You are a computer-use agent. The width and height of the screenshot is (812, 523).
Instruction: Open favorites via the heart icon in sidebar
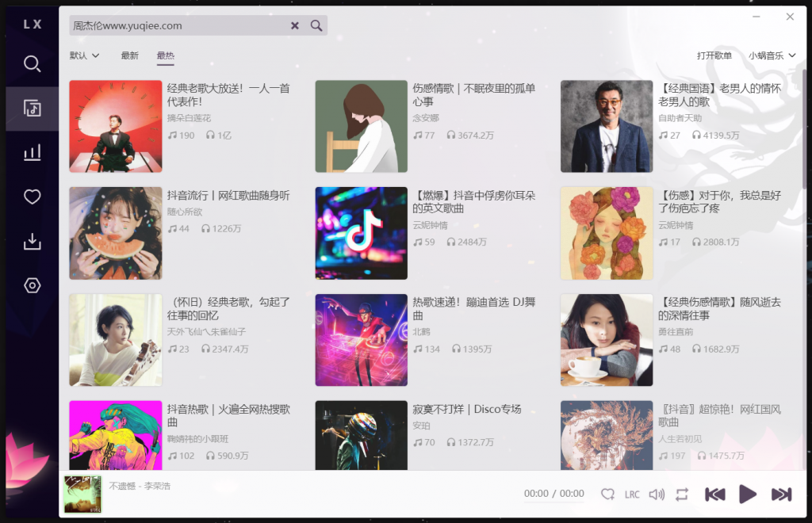[x=32, y=197]
